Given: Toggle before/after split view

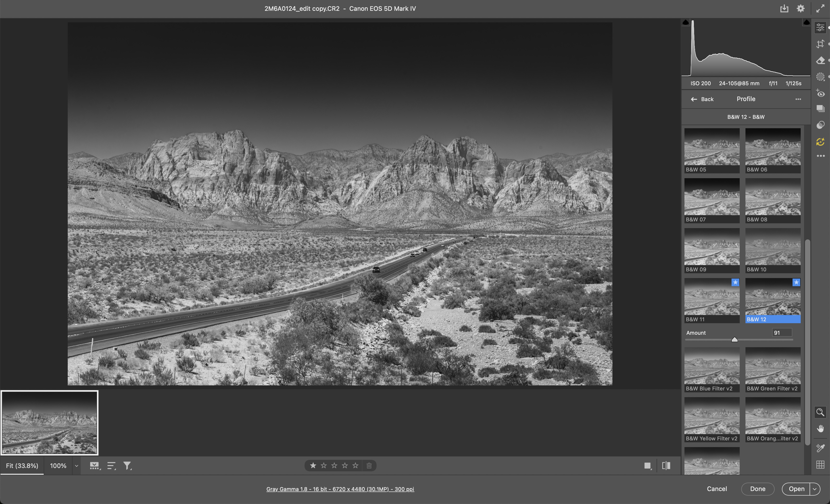Looking at the screenshot, I should 666,466.
